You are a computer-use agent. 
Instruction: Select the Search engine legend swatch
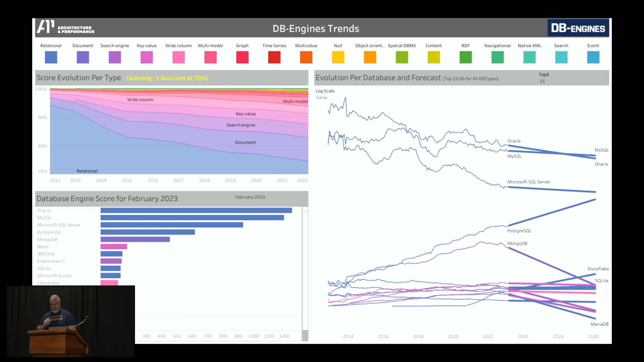tap(115, 57)
